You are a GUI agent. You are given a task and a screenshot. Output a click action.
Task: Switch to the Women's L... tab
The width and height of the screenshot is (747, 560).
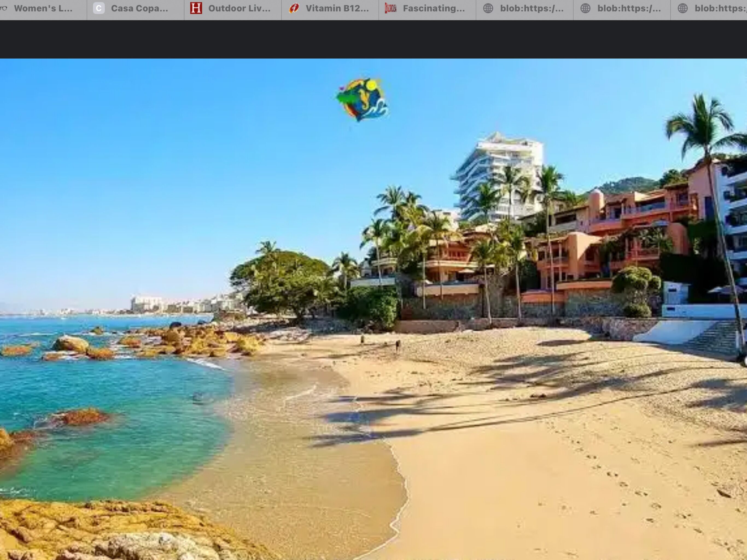43,8
